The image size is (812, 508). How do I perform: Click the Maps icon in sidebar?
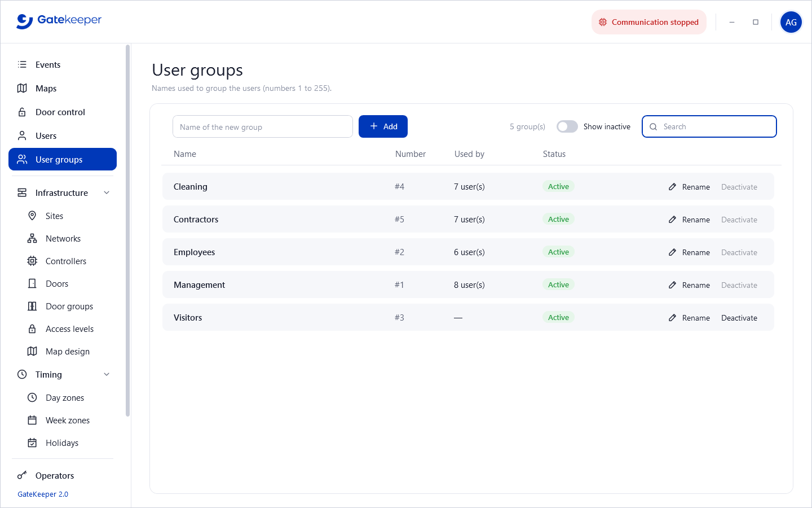[x=22, y=88]
